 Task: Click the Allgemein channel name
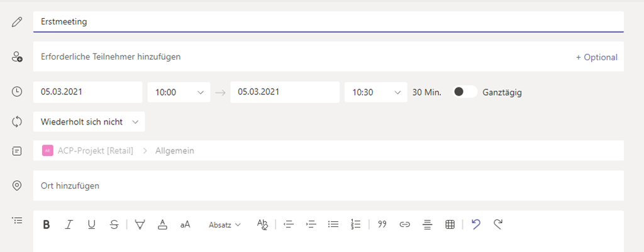(x=175, y=151)
